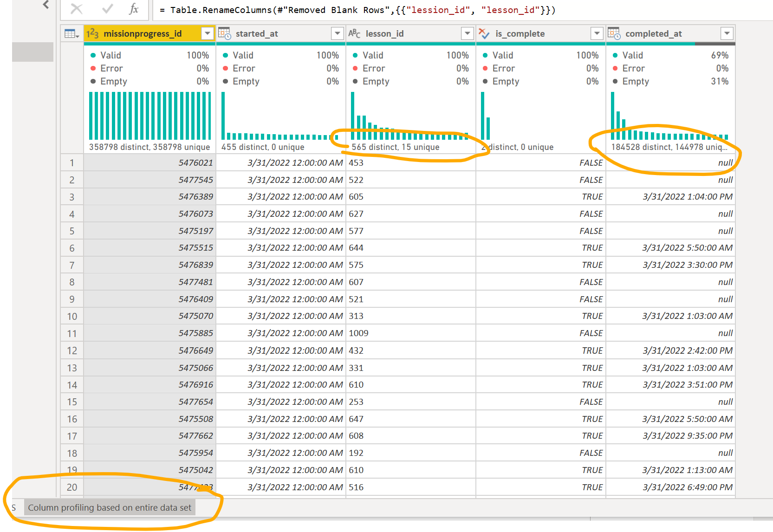Click the column profiling status bar option

tap(110, 507)
